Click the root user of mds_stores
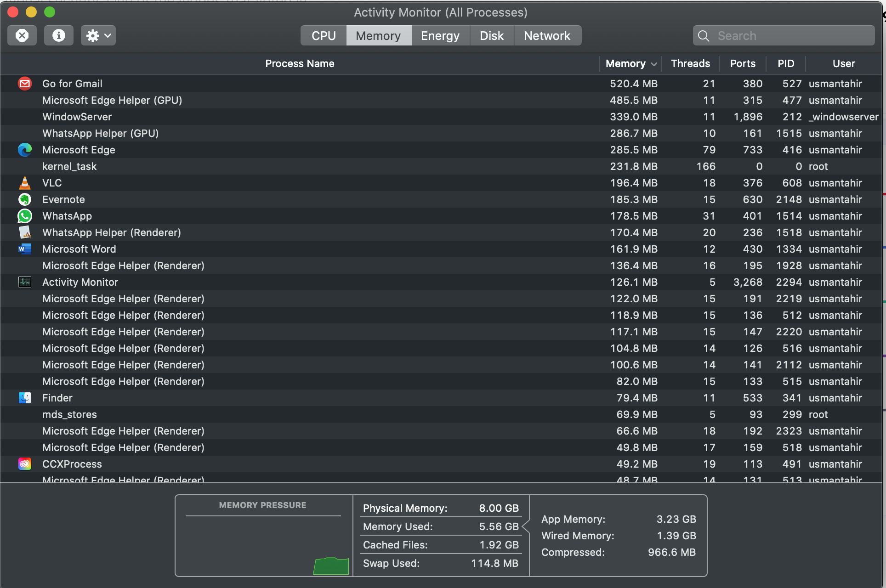This screenshot has height=588, width=886. [818, 414]
